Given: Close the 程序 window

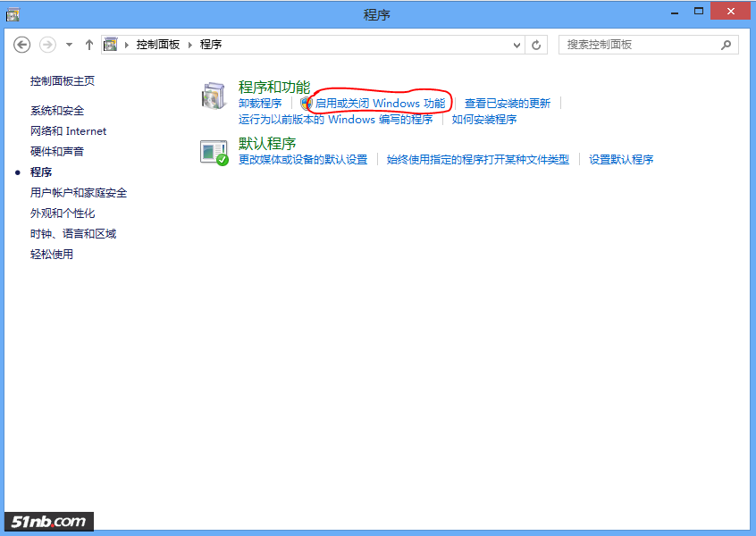Looking at the screenshot, I should pos(730,11).
